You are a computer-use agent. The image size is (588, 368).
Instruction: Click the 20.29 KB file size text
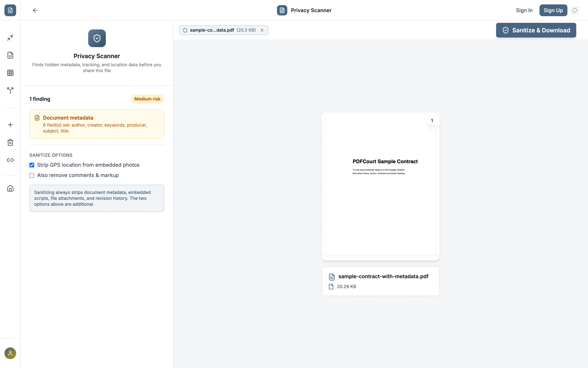(x=347, y=286)
